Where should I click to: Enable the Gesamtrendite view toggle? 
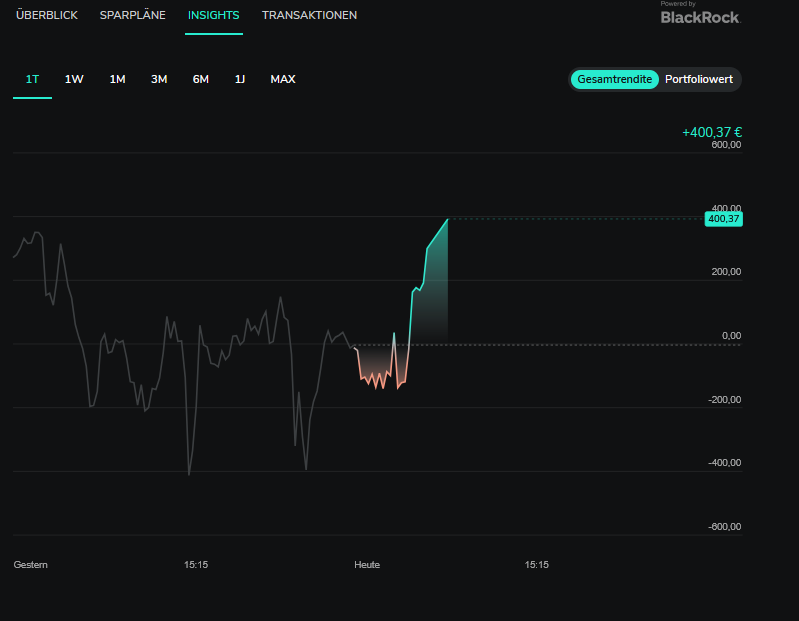pyautogui.click(x=614, y=79)
